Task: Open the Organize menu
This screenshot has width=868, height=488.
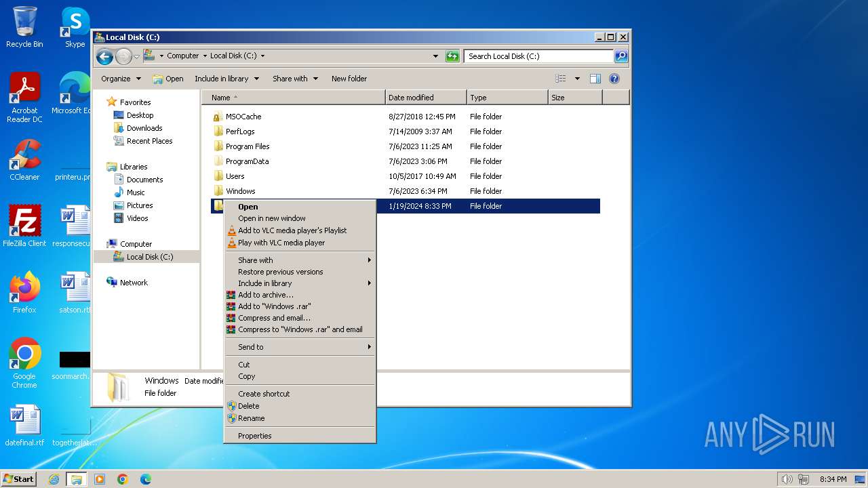Action: pos(121,79)
